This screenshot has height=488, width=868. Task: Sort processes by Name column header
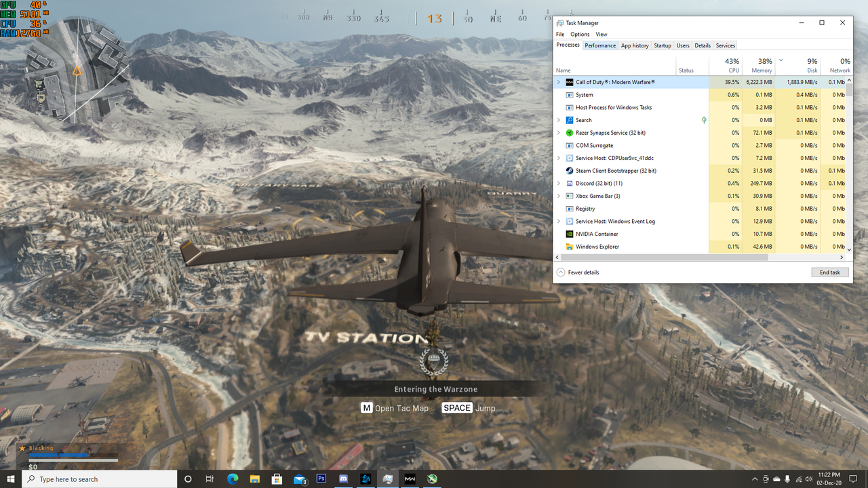(615, 65)
